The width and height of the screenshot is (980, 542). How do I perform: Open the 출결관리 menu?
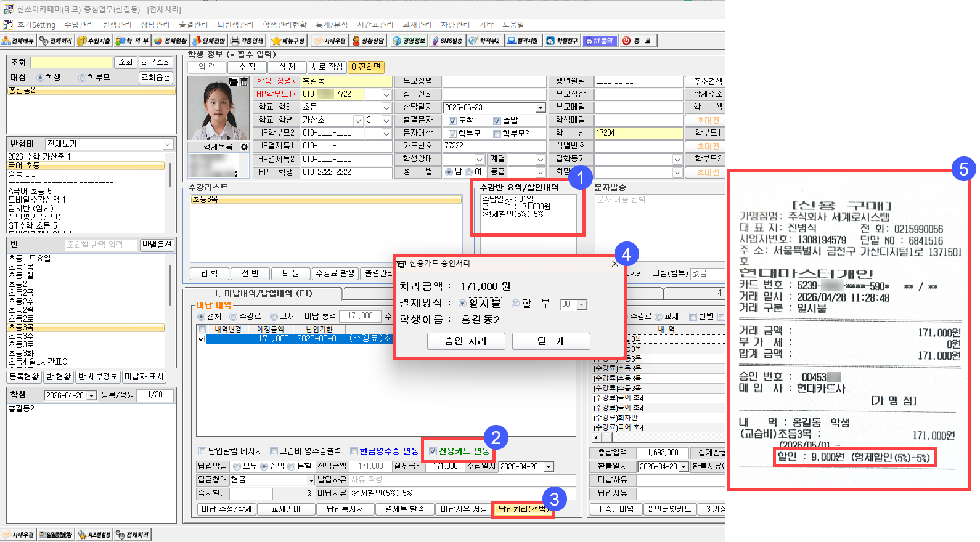pos(193,25)
